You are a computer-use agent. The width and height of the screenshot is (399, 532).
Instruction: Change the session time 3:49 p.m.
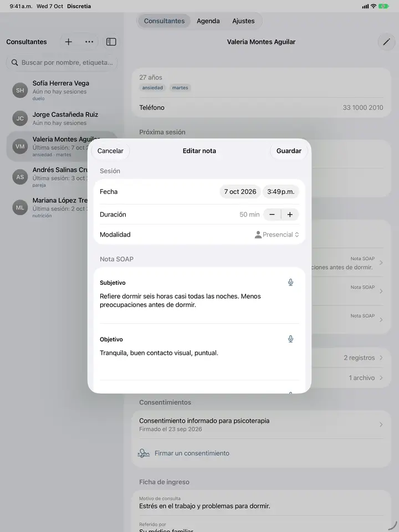(x=280, y=192)
